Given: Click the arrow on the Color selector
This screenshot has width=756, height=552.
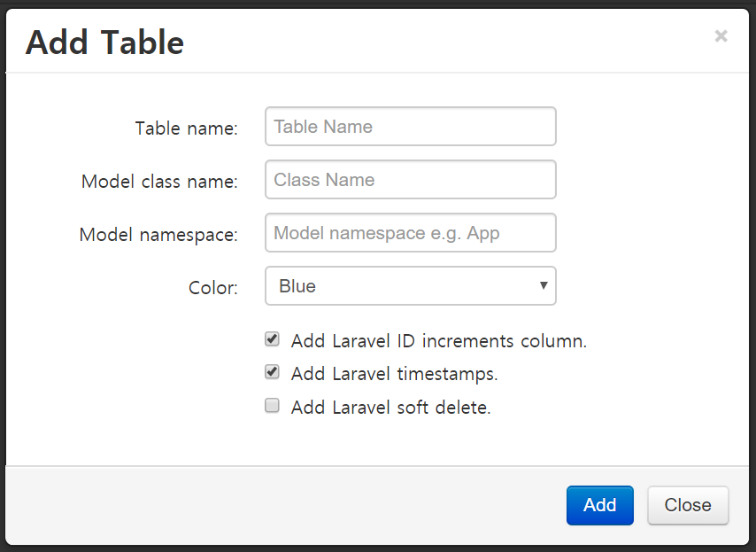Looking at the screenshot, I should pos(543,286).
